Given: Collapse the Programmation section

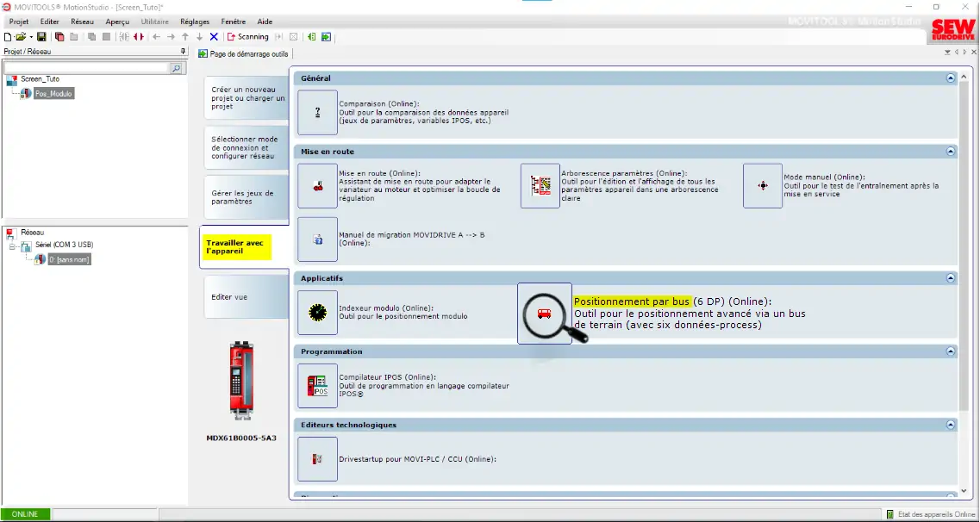Looking at the screenshot, I should pyautogui.click(x=951, y=351).
